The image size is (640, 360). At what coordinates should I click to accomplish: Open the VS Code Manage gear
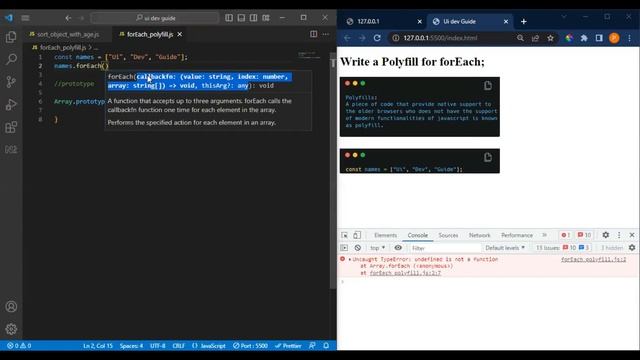pyautogui.click(x=11, y=329)
